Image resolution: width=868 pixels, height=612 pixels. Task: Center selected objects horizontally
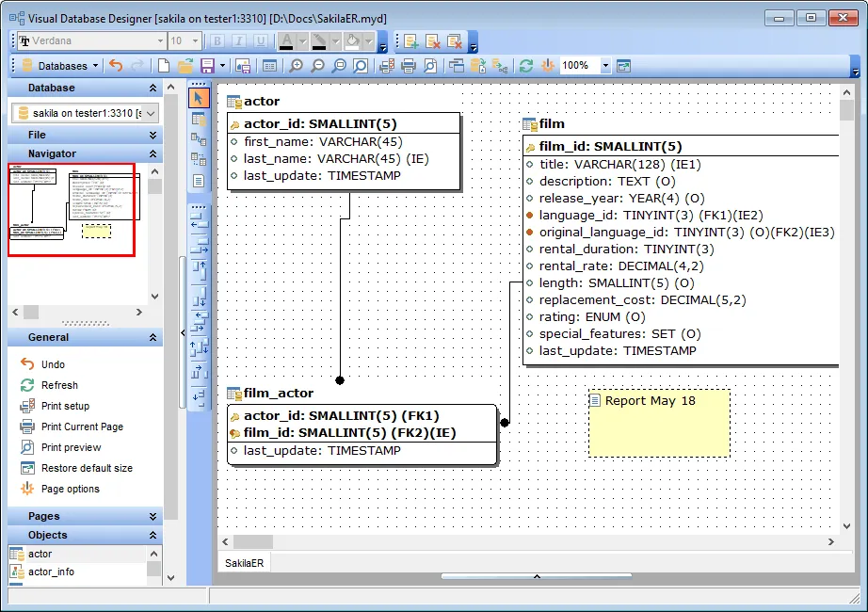point(199,321)
